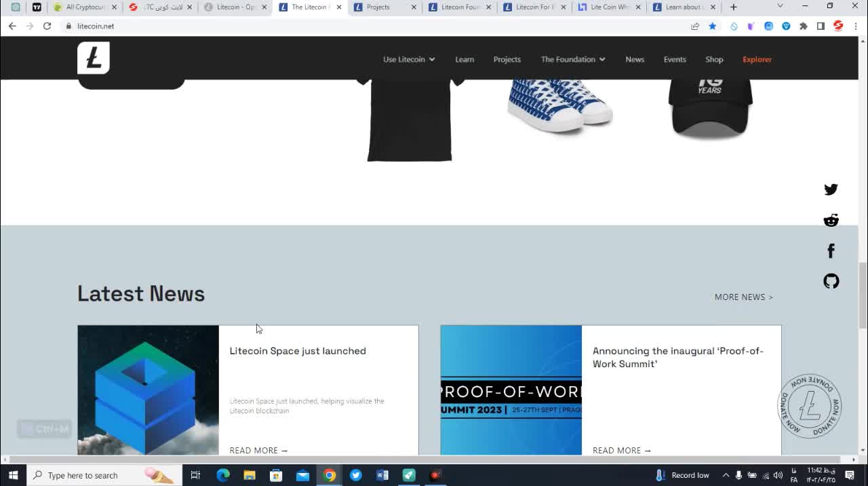Switch to All Cryptocurrencies browser tab
This screenshot has height=486, width=868.
85,7
